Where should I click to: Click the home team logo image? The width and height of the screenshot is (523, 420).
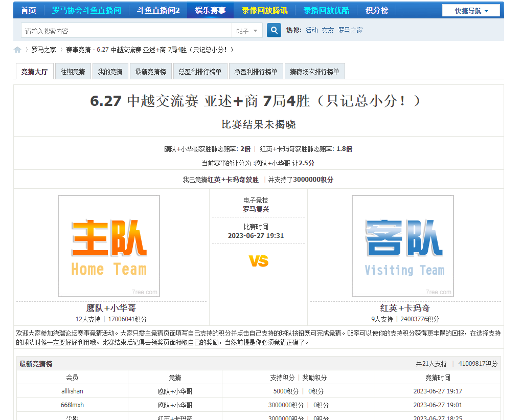[x=109, y=246]
